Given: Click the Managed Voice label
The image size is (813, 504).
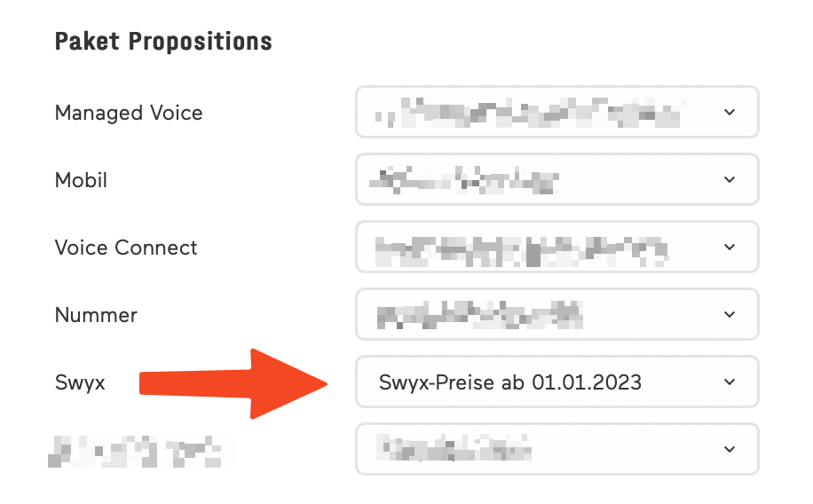Looking at the screenshot, I should [129, 114].
